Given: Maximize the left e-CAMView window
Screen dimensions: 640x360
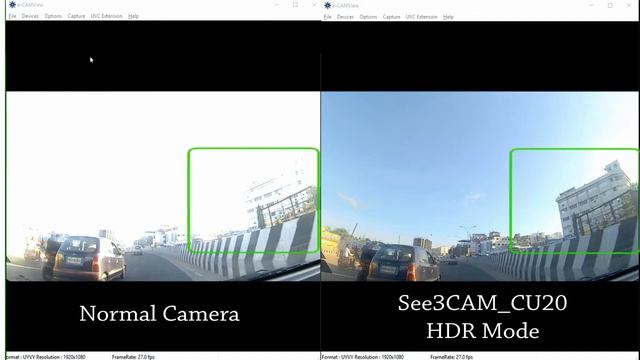Looking at the screenshot, I should (295, 5).
